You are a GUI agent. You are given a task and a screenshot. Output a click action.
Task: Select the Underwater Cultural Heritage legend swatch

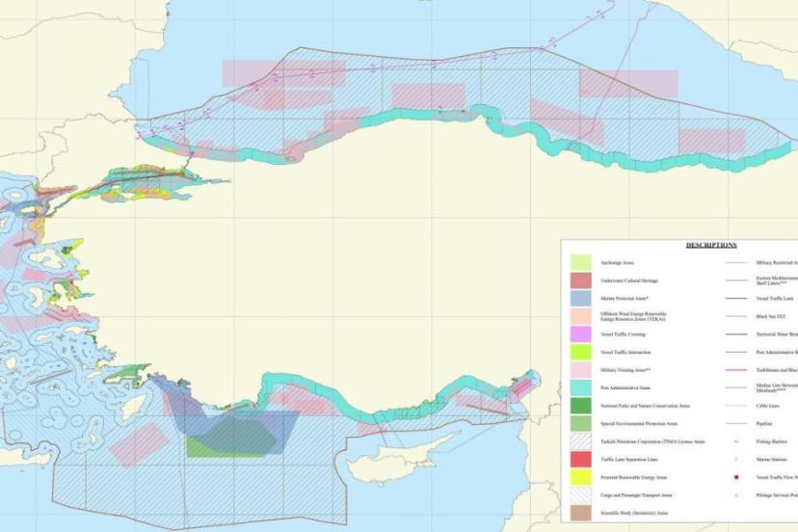(580, 280)
